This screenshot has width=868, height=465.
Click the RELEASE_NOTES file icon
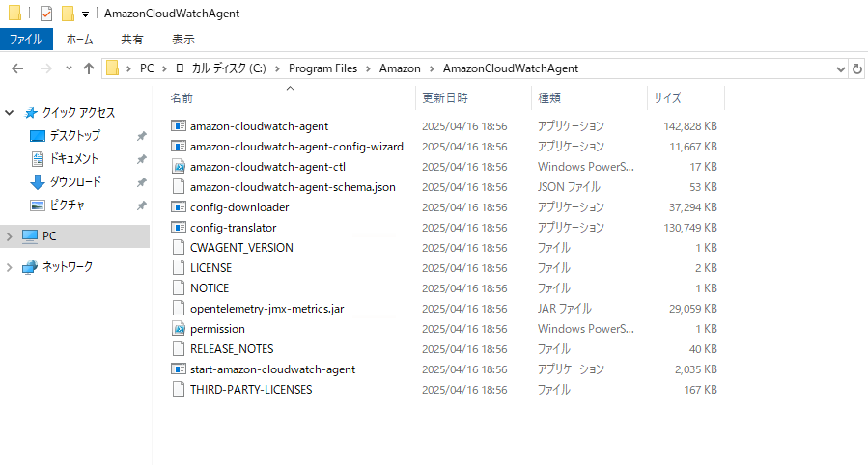(x=179, y=349)
